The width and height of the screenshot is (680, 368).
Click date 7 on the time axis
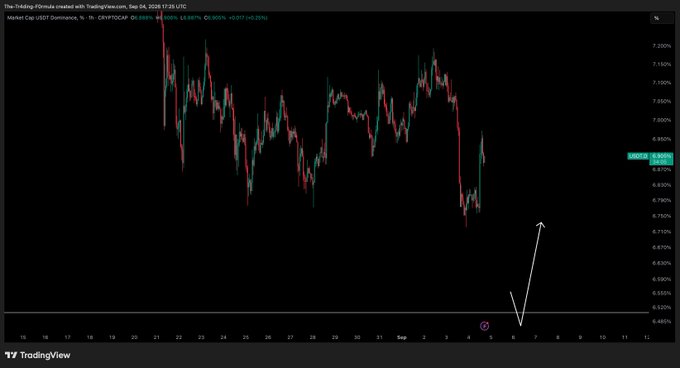point(536,337)
